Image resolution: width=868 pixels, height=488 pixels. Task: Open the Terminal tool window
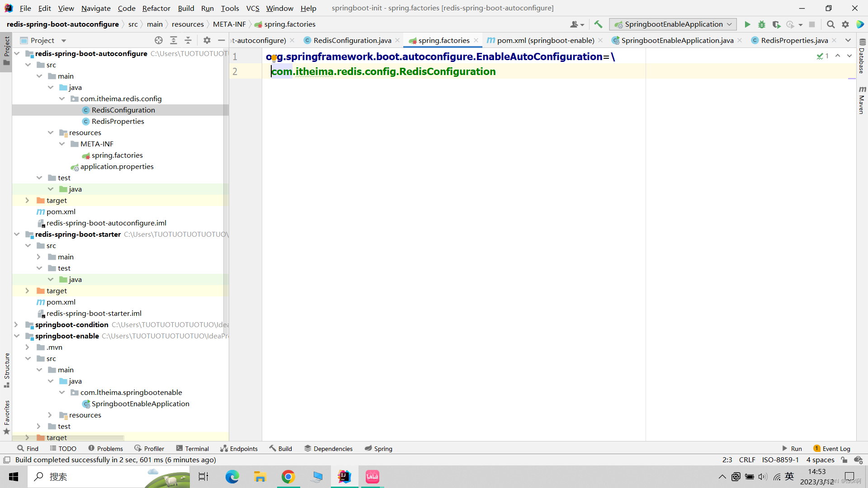(x=193, y=448)
